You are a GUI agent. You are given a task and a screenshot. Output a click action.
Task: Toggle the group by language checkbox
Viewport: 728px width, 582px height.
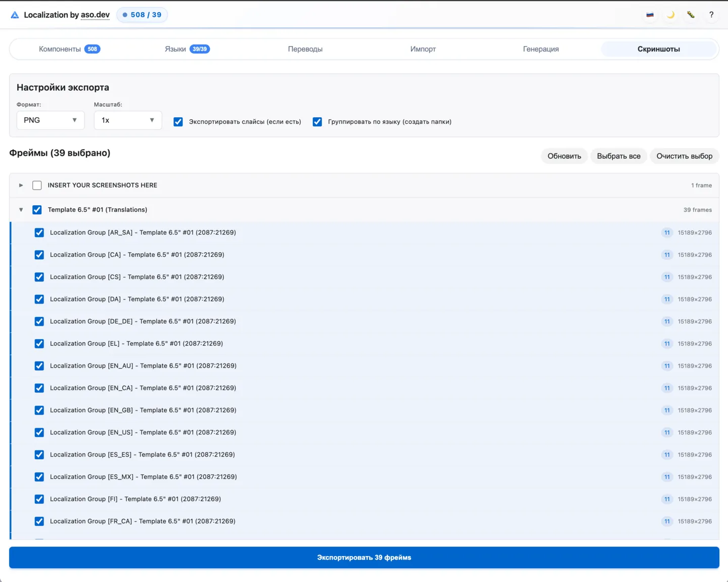pos(317,122)
